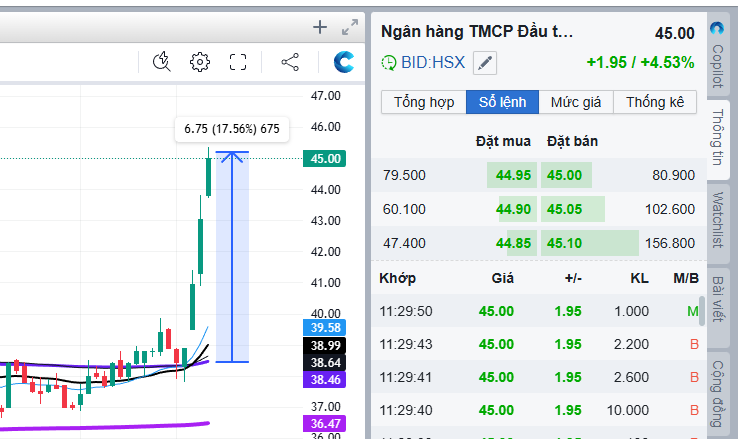Click bid volume 47.400
Screen dimensions: 738x439
[404, 243]
